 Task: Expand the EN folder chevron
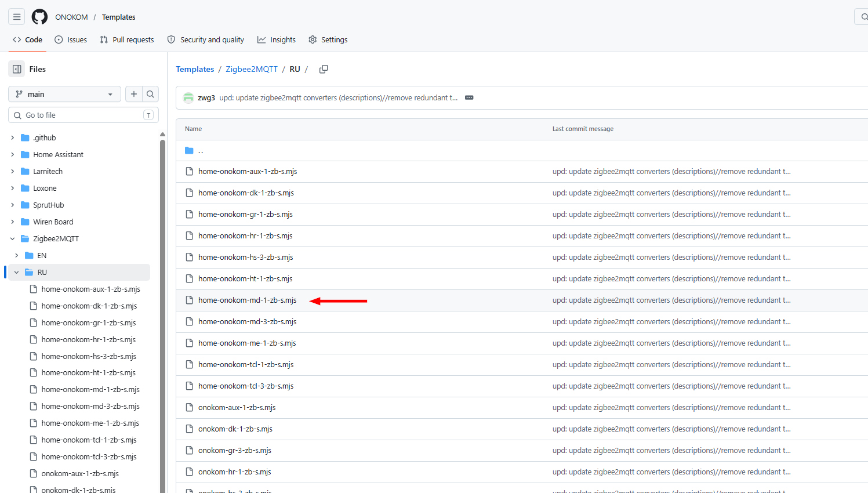coord(17,256)
